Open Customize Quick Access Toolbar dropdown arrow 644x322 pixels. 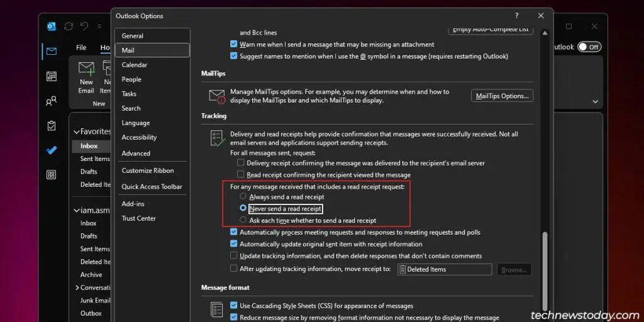[x=99, y=26]
